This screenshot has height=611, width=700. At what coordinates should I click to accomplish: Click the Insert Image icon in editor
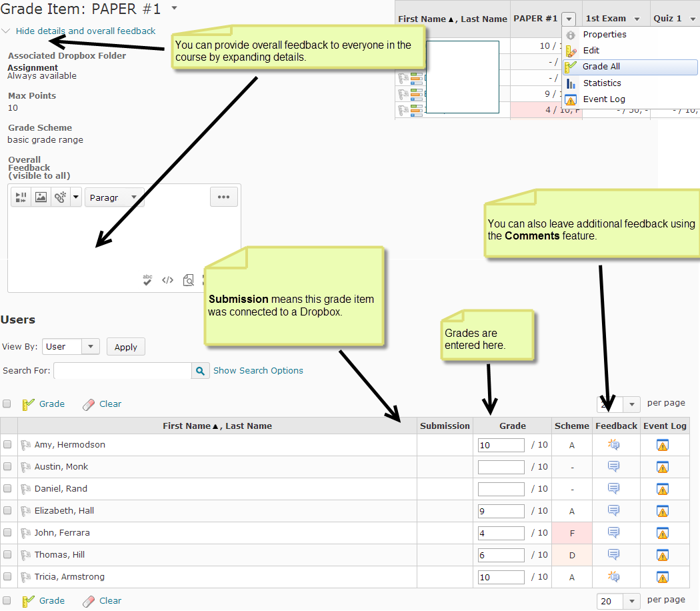[x=41, y=197]
